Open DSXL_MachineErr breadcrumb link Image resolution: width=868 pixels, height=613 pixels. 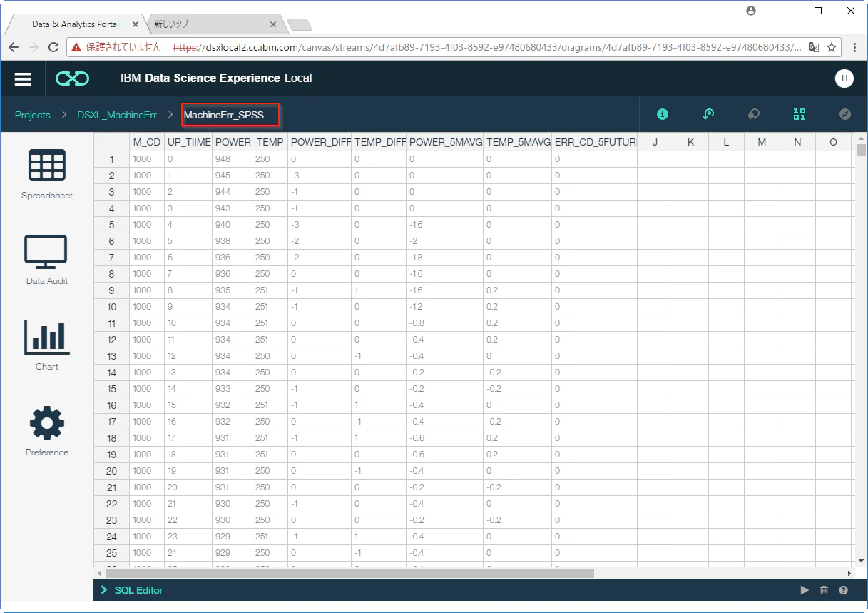pyautogui.click(x=117, y=115)
